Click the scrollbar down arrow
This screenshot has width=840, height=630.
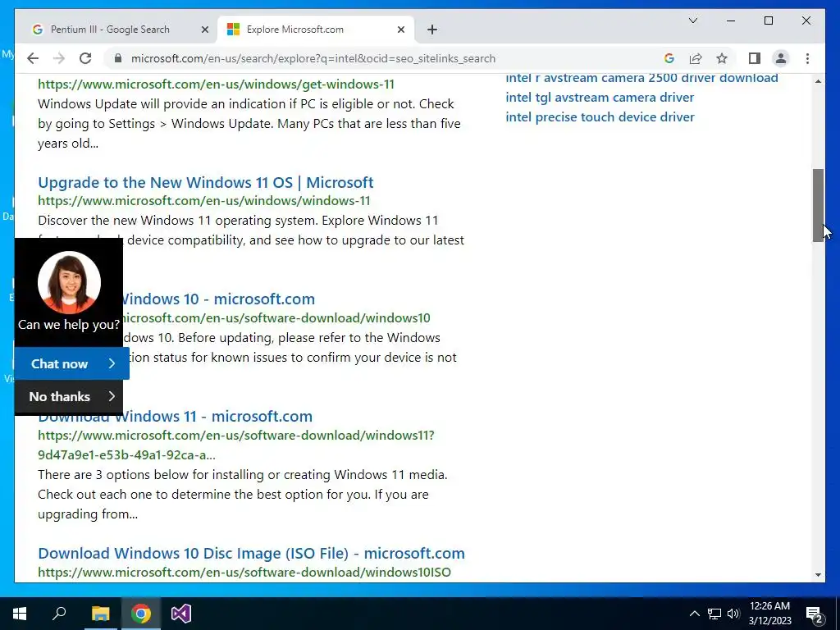click(x=818, y=574)
